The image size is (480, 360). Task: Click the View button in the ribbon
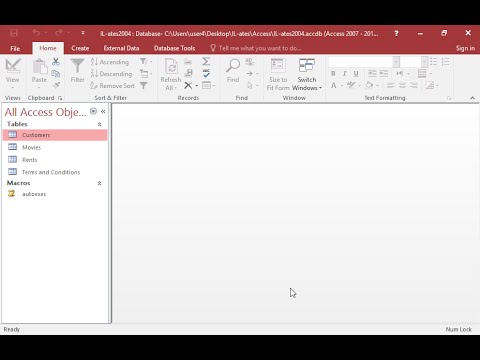[13, 74]
